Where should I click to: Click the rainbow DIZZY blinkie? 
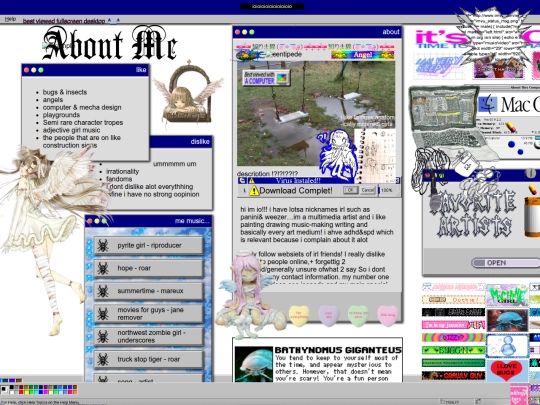453,338
